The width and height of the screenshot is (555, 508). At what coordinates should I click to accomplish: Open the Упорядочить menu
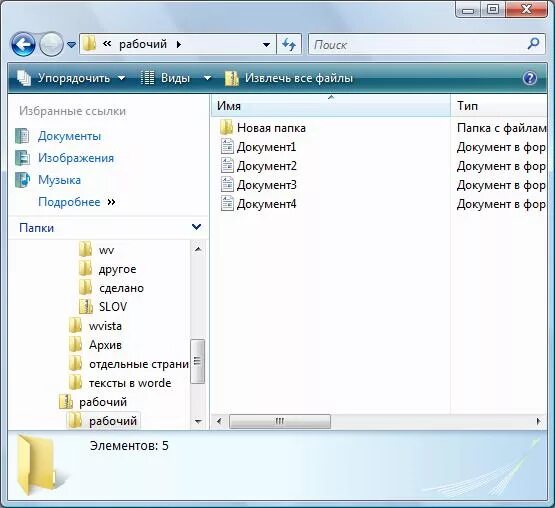[x=71, y=78]
